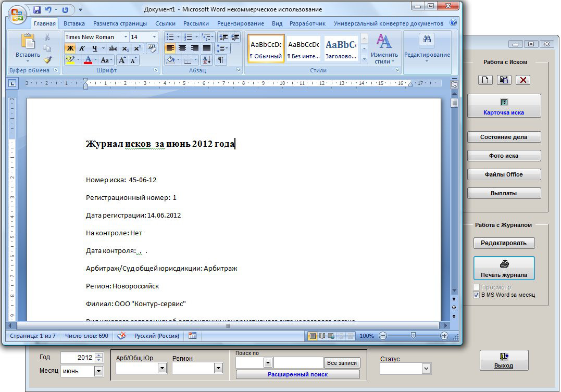Toggle subscript formatting
The image size is (561, 392).
tap(125, 48)
